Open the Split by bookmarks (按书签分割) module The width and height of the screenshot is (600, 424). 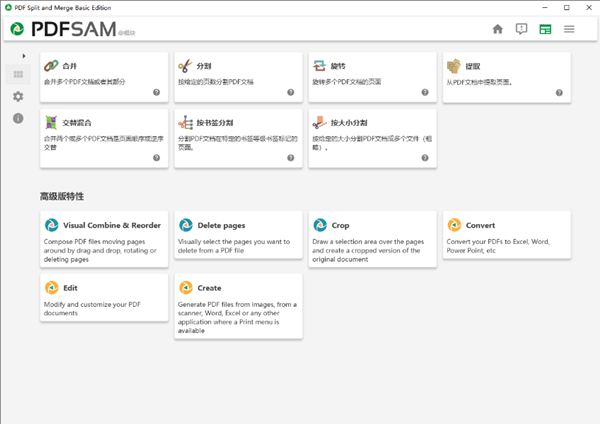coord(238,138)
